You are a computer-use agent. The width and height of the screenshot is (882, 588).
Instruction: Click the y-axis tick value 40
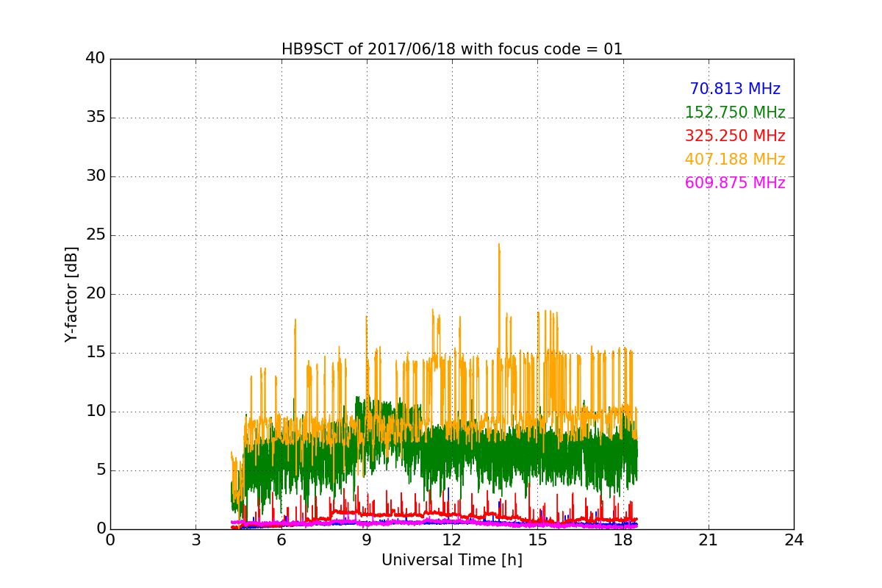click(x=95, y=59)
